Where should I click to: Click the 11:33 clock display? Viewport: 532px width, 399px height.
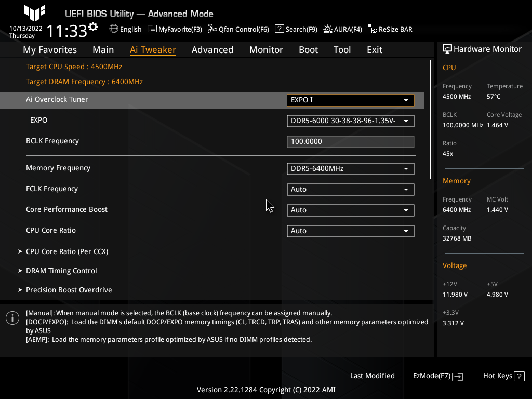tap(67, 31)
